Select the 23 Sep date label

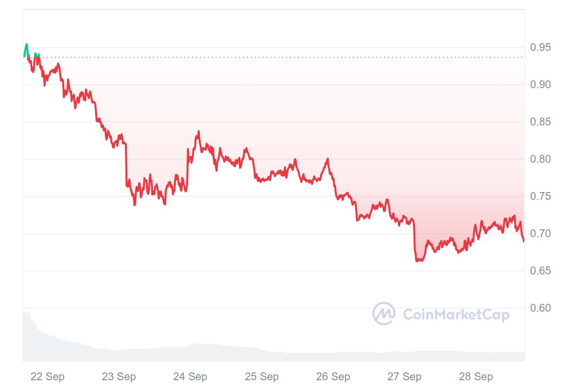coord(119,376)
